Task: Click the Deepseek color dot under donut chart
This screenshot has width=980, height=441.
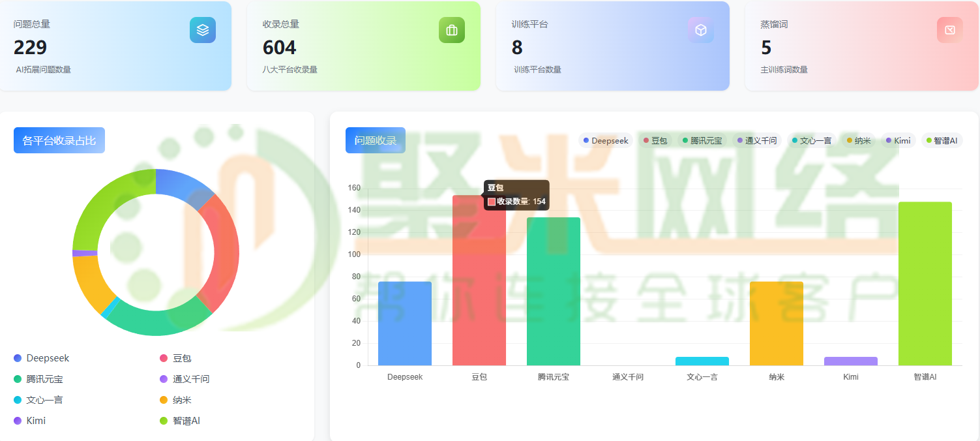Action: pyautogui.click(x=18, y=358)
